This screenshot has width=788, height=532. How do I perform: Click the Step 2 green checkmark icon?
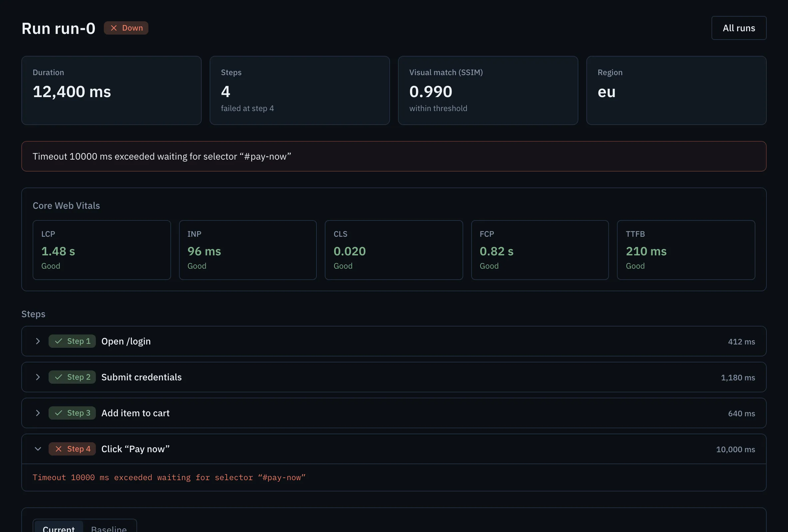pyautogui.click(x=58, y=377)
